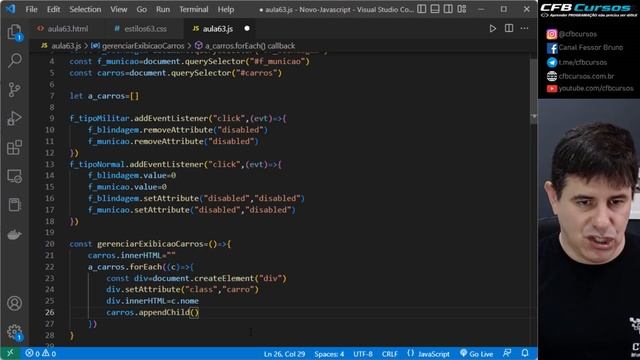Click Ln 26, Col 29 cursor position

coord(284,354)
